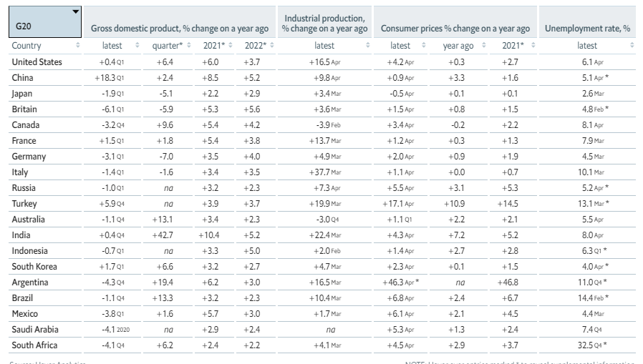Sort by GDP 2021 forecast arrows

pyautogui.click(x=231, y=46)
